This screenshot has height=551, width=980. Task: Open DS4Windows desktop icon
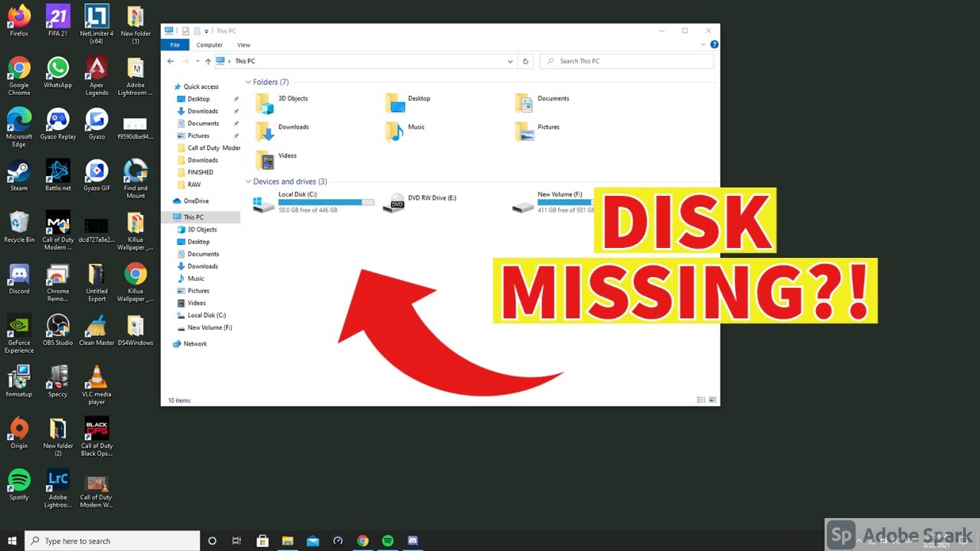click(x=136, y=329)
